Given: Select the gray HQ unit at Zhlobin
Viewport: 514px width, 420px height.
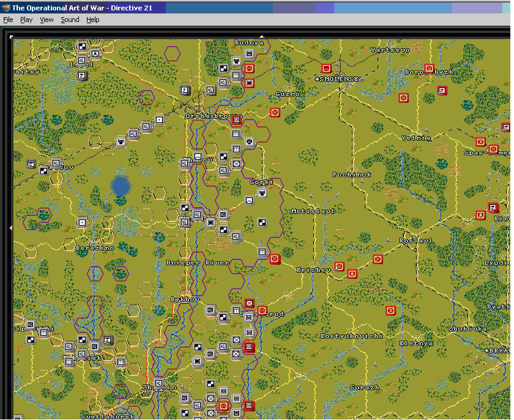Looking at the screenshot, I should pyautogui.click(x=158, y=383).
